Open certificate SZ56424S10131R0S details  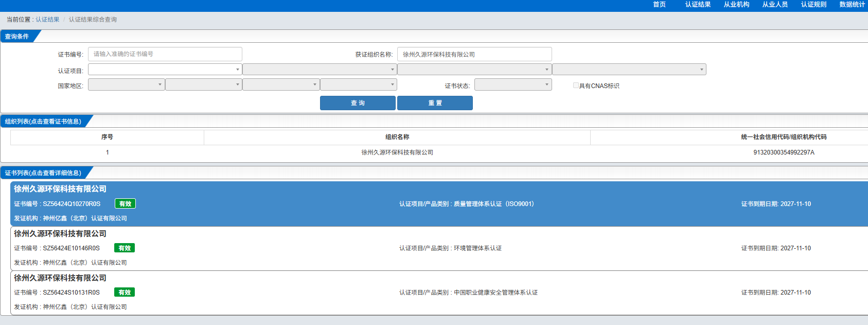(439, 293)
